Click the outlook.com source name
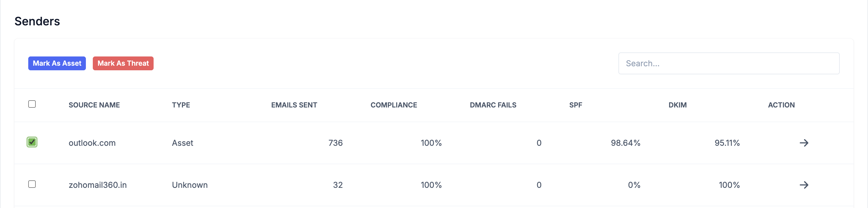This screenshot has height=208, width=868. pos(92,143)
